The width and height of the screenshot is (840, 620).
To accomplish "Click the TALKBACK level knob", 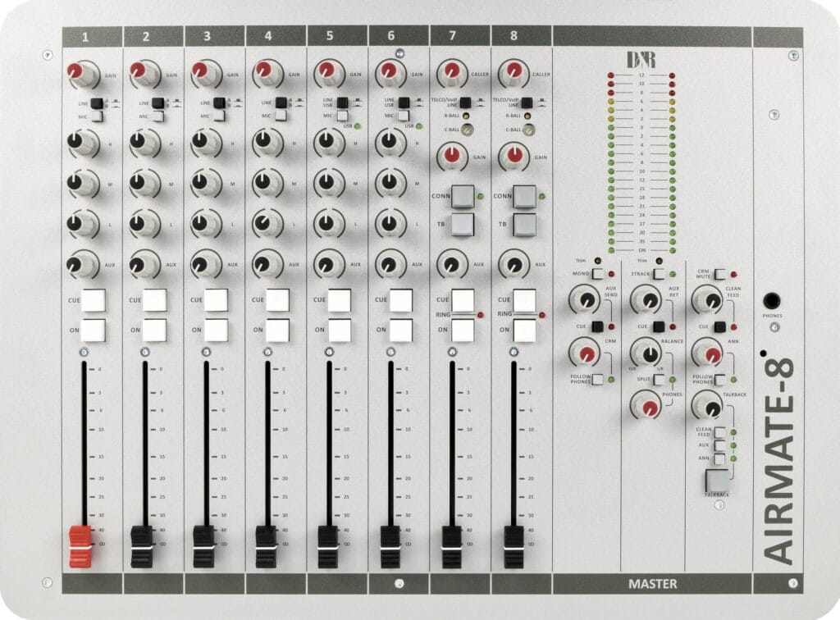I will [706, 404].
